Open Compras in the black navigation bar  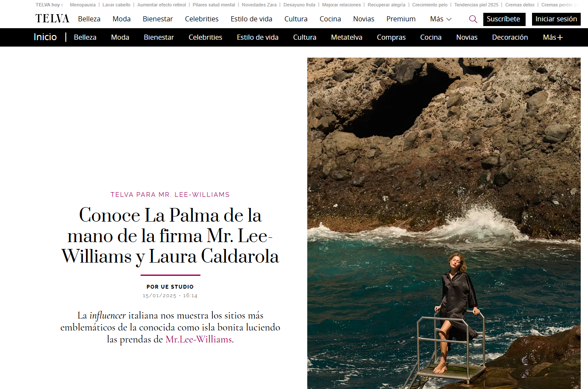click(x=391, y=38)
